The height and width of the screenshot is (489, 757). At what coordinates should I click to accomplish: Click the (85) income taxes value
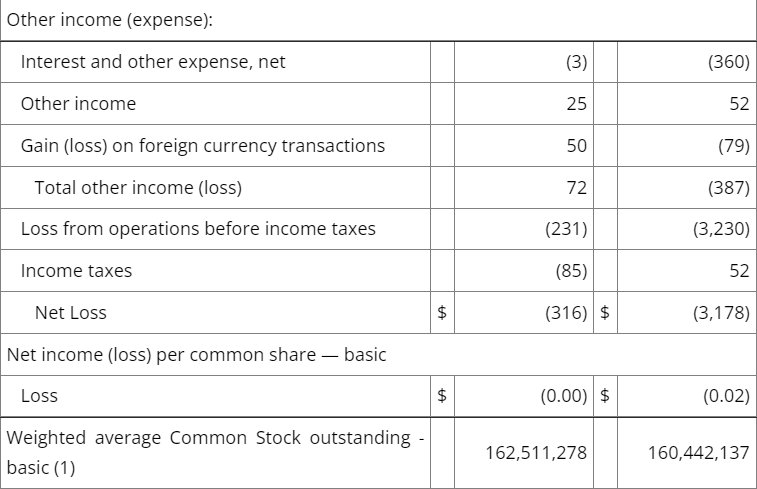[571, 271]
